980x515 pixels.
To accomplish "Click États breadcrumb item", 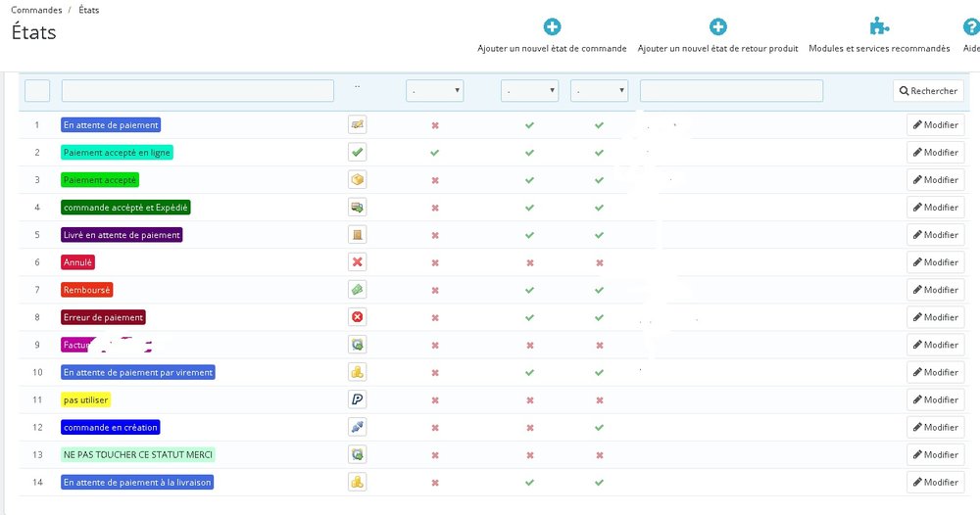I will (89, 10).
